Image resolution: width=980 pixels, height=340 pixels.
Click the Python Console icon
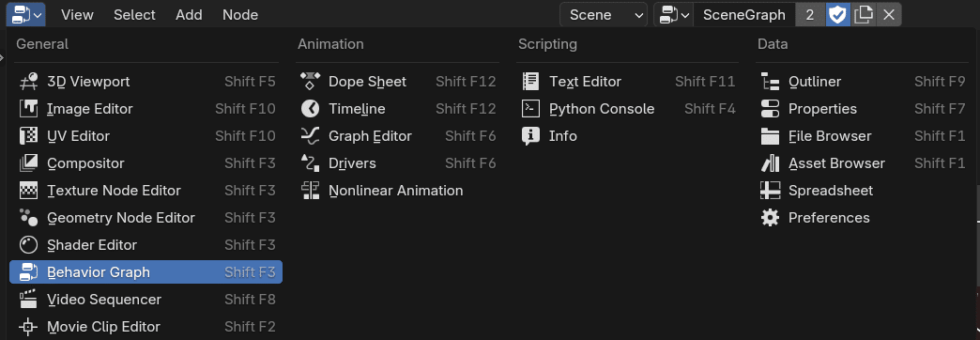tap(530, 109)
